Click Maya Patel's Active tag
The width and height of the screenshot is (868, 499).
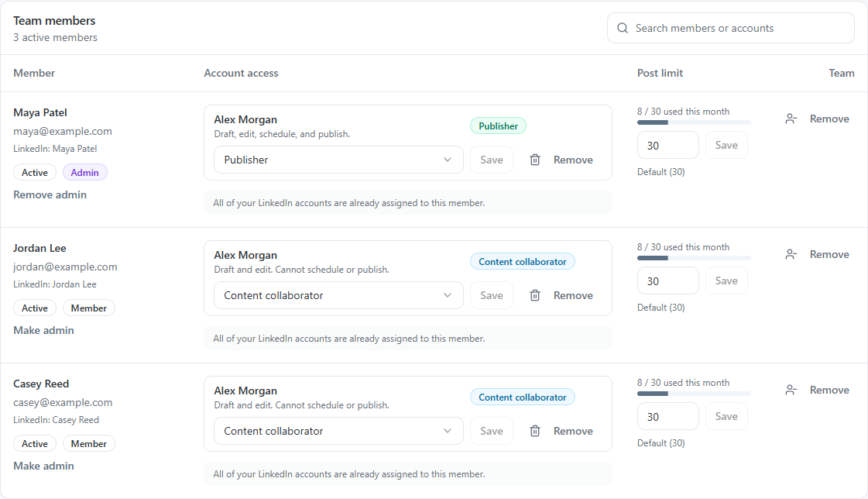pos(34,172)
